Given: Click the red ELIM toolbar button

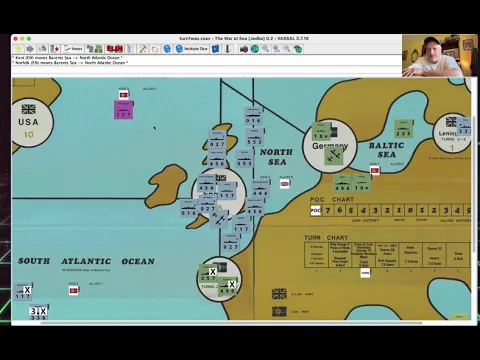Looking at the screenshot, I should pos(115,49).
